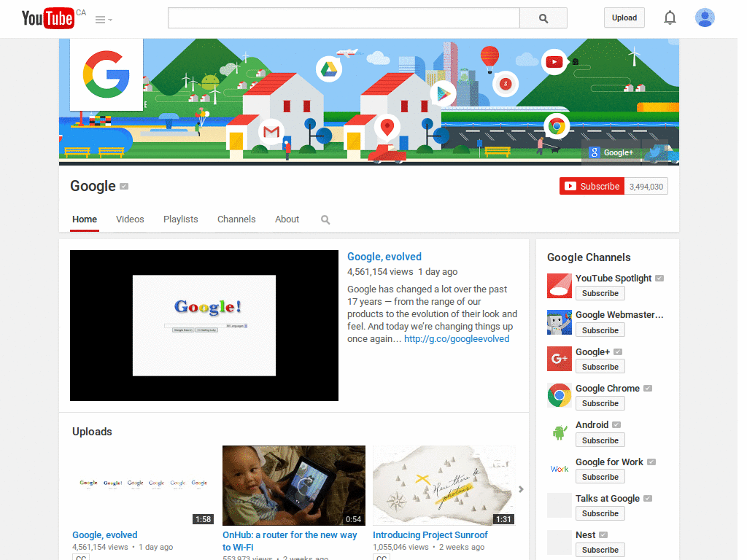Screen dimensions: 747x560
Task: Subscribe to the Google channel
Action: [x=592, y=186]
